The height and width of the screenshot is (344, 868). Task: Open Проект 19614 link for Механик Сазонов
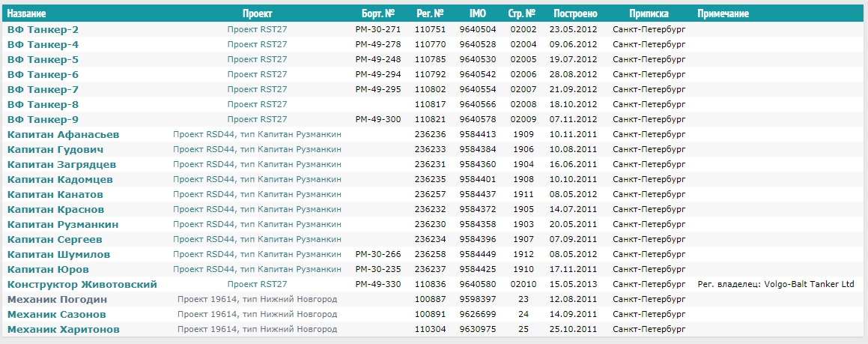tap(258, 314)
